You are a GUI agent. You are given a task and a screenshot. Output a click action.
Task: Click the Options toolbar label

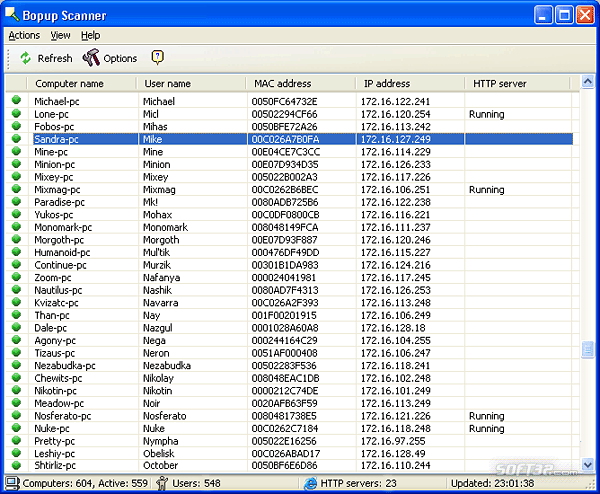pos(120,58)
